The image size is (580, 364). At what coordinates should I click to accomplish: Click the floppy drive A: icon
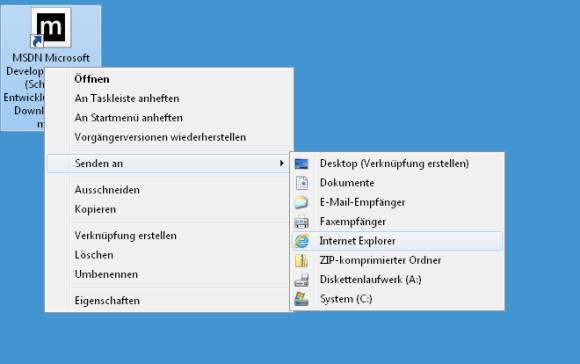301,280
